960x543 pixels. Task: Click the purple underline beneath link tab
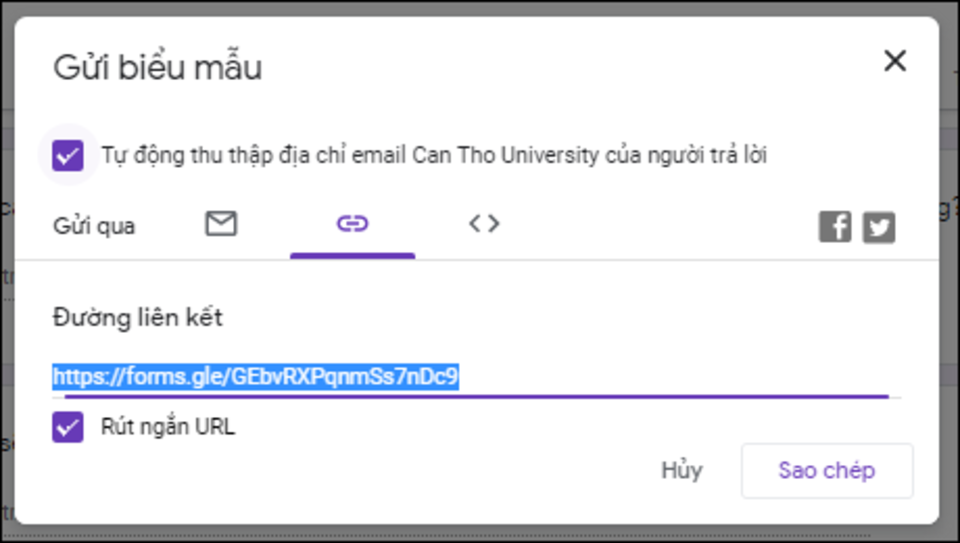click(x=352, y=255)
